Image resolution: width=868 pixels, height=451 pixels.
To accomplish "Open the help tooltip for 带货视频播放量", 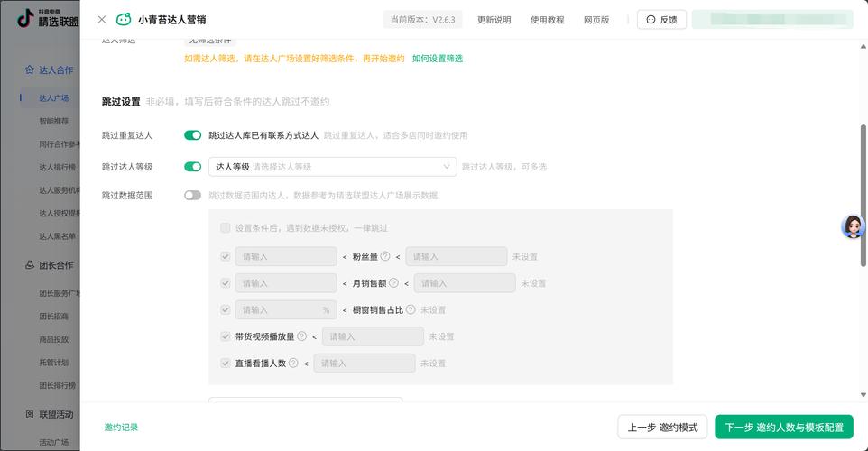I will [x=301, y=336].
